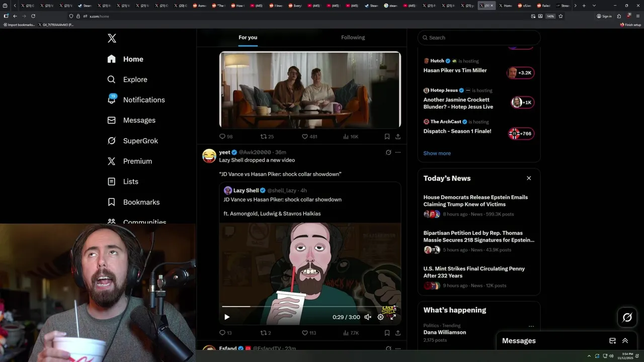Open the couch video in the top post
The image size is (644, 362).
[x=310, y=89]
